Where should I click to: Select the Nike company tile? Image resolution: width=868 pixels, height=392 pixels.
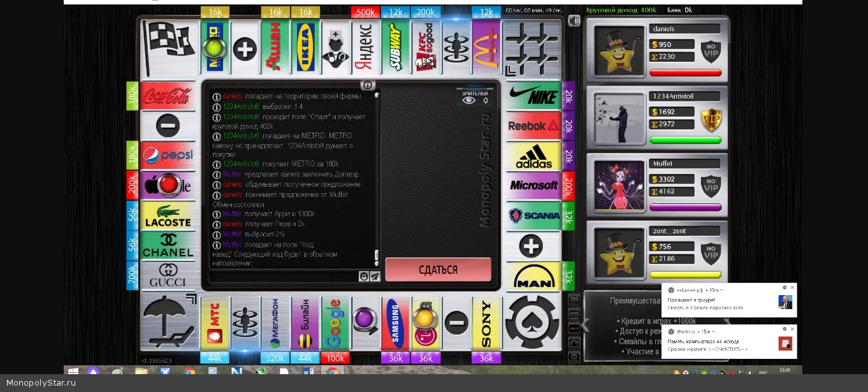tap(533, 96)
